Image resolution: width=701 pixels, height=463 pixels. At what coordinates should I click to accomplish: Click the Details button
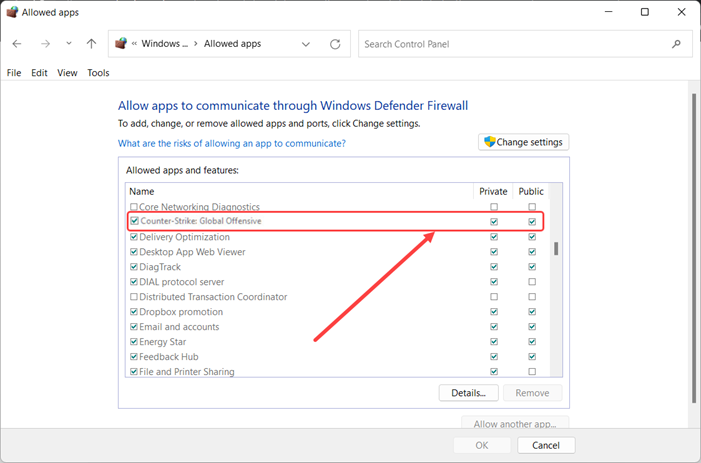tap(468, 393)
